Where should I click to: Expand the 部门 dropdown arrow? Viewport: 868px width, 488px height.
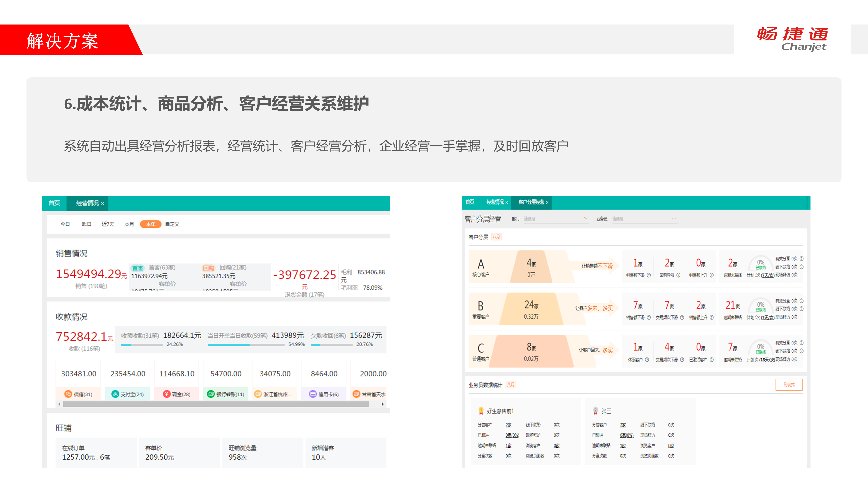586,218
